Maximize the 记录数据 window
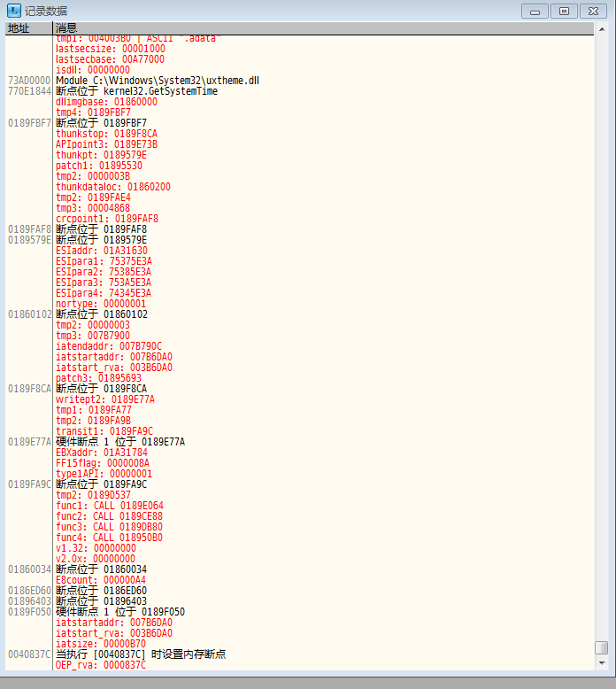This screenshot has height=689, width=616. 564,12
